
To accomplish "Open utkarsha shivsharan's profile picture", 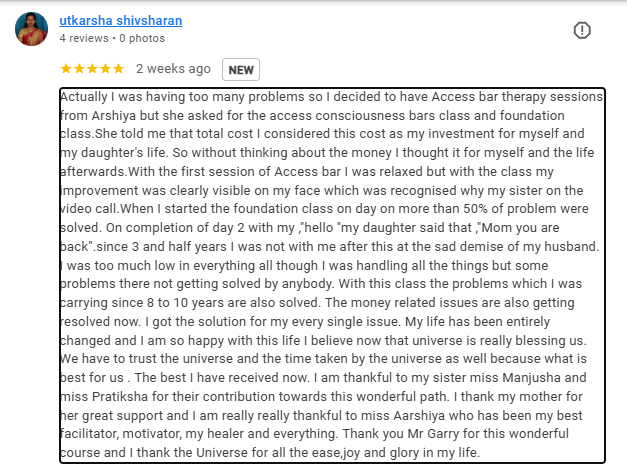I will 32,29.
